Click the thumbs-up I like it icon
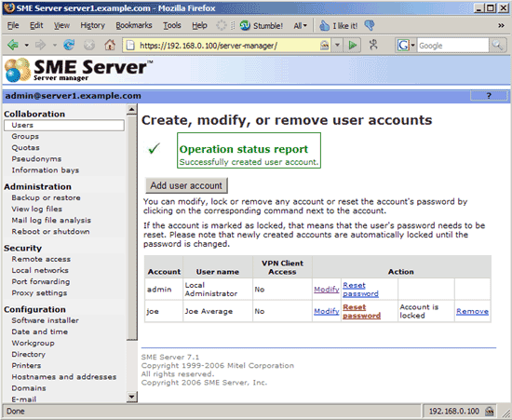 pos(324,25)
